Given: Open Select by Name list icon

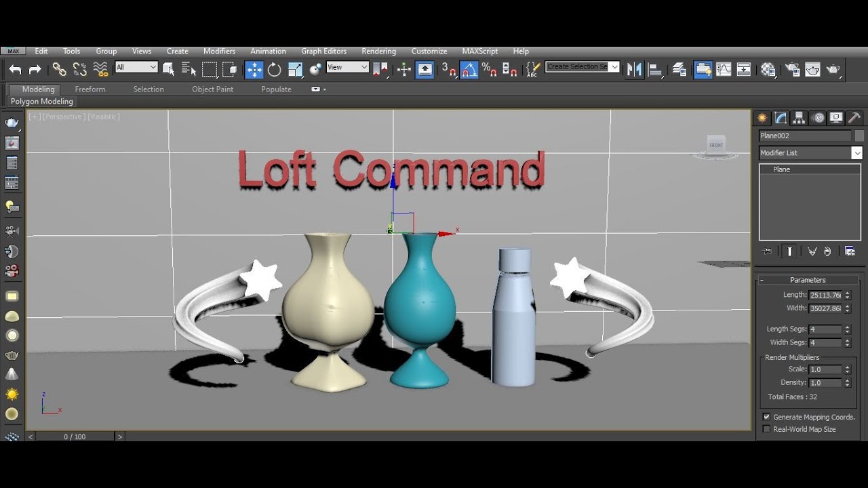Looking at the screenshot, I should click(x=189, y=69).
